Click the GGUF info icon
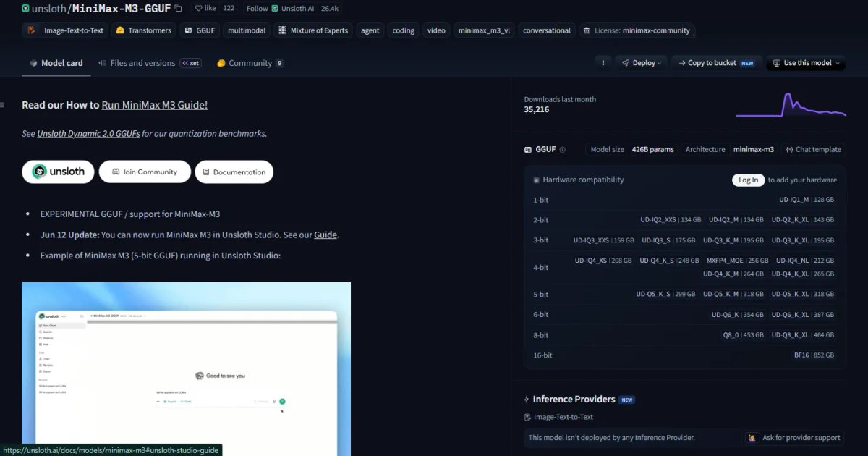 tap(563, 150)
